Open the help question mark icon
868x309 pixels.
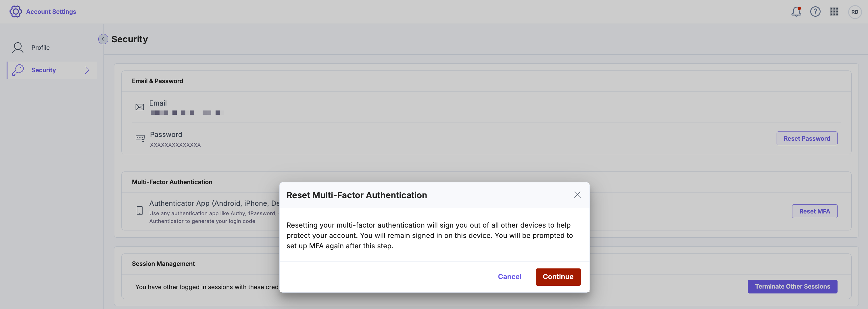[815, 12]
